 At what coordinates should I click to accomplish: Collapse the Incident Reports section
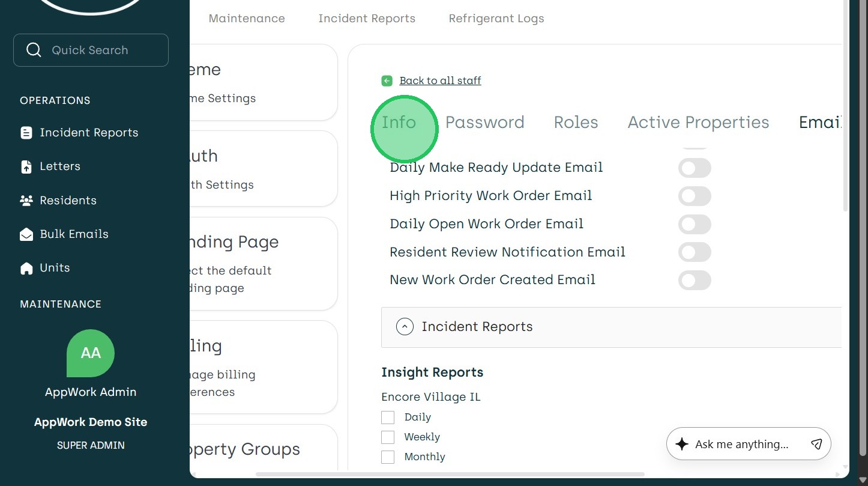coord(405,327)
